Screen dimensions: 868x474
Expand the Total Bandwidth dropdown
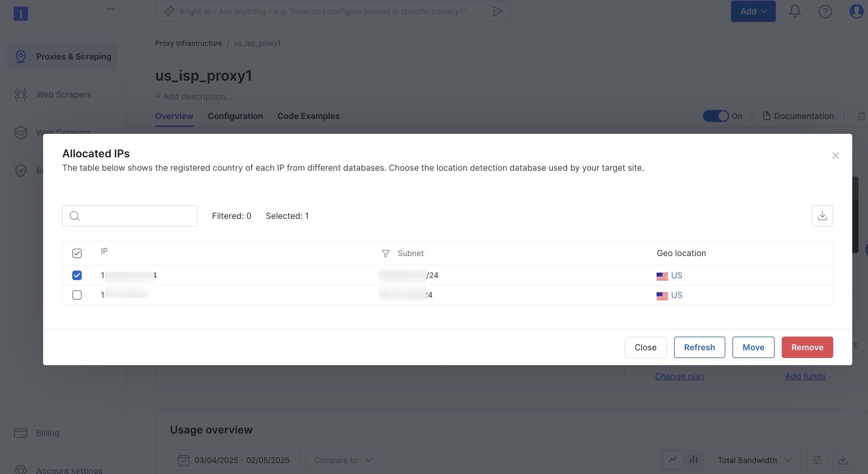(x=755, y=460)
